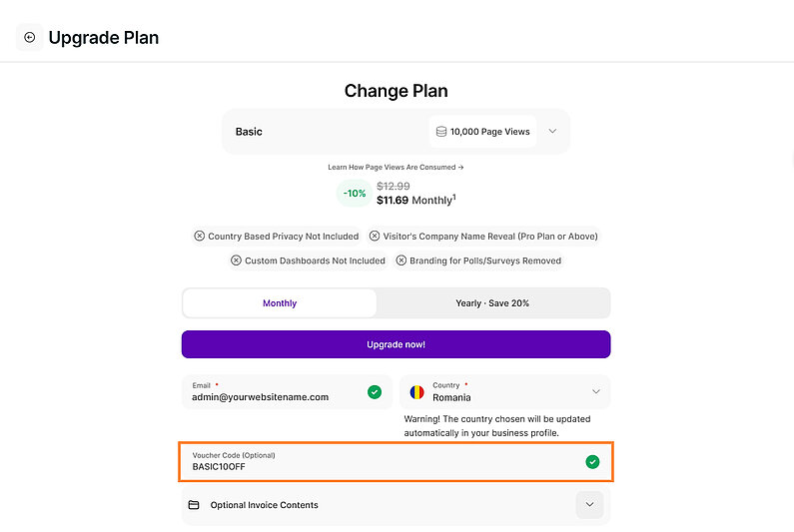794x532 pixels.
Task: Click the back arrow icon
Action: point(29,38)
